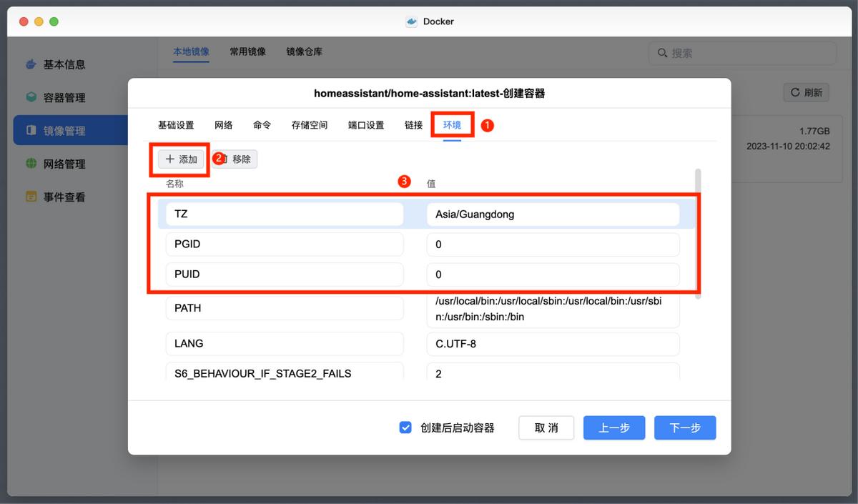Open the 命令 tab in dialog

point(262,125)
